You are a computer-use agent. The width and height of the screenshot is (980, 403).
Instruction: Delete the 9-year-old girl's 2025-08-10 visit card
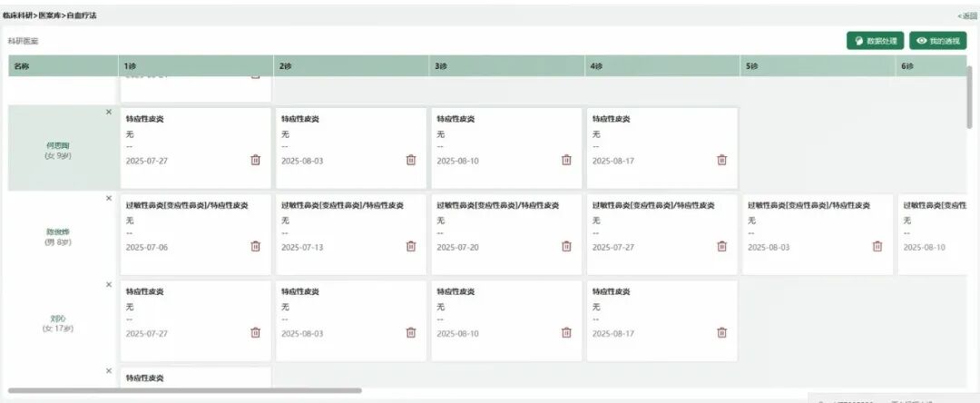[x=566, y=160]
